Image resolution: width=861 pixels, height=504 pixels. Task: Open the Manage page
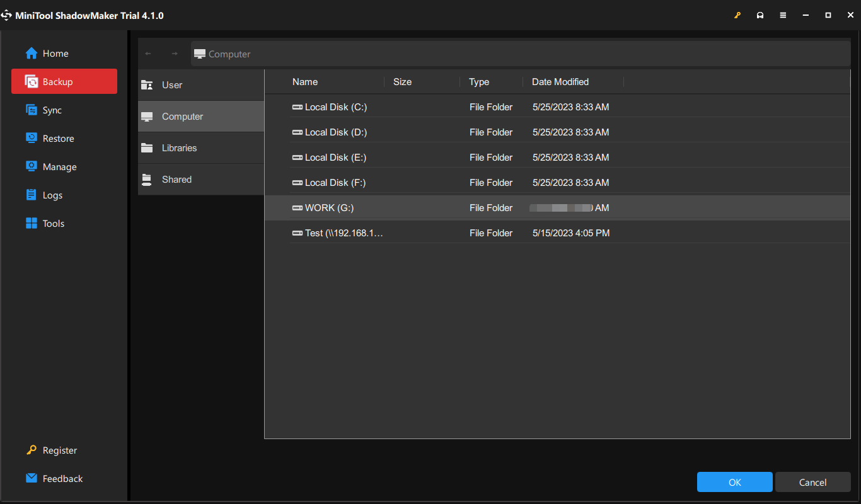point(64,167)
